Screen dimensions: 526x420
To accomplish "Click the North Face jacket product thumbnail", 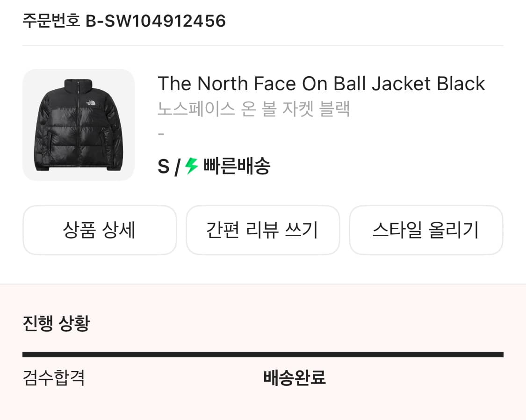I will (x=79, y=124).
